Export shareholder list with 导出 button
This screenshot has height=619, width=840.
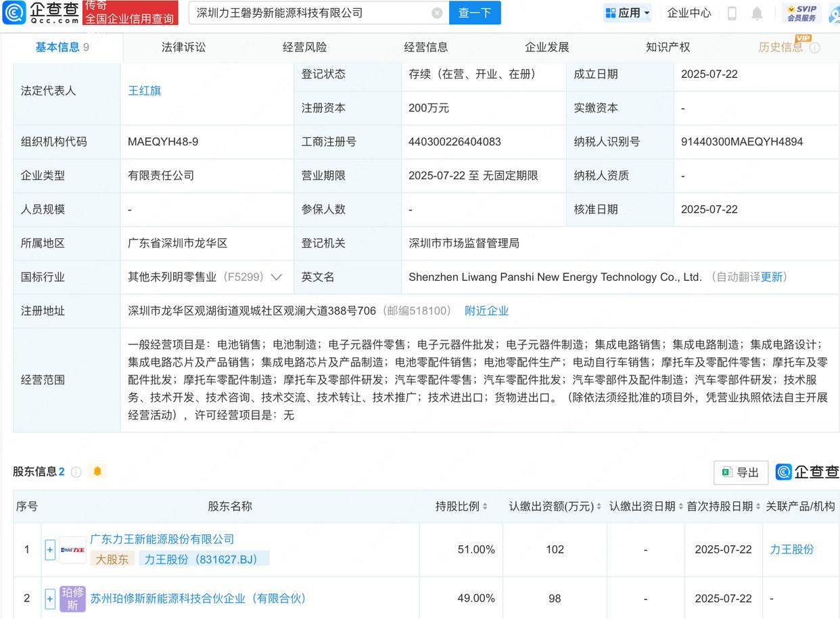[x=741, y=472]
